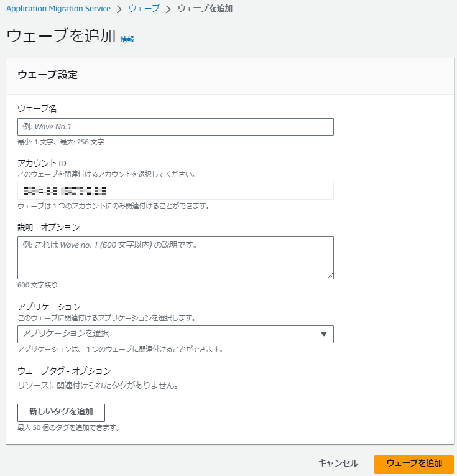Focus the 説明 description textarea
This screenshot has height=476, width=457.
175,258
